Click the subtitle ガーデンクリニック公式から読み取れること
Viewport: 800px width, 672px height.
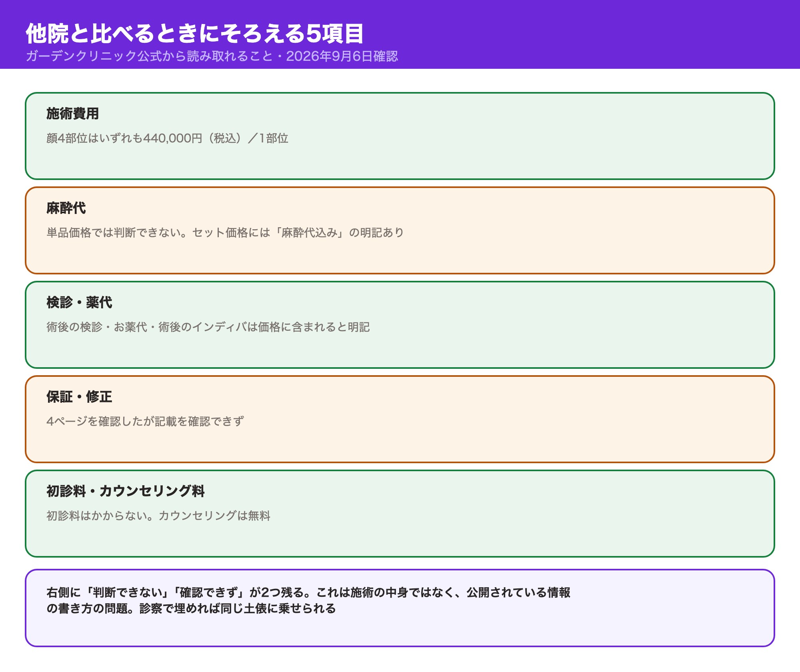click(149, 56)
